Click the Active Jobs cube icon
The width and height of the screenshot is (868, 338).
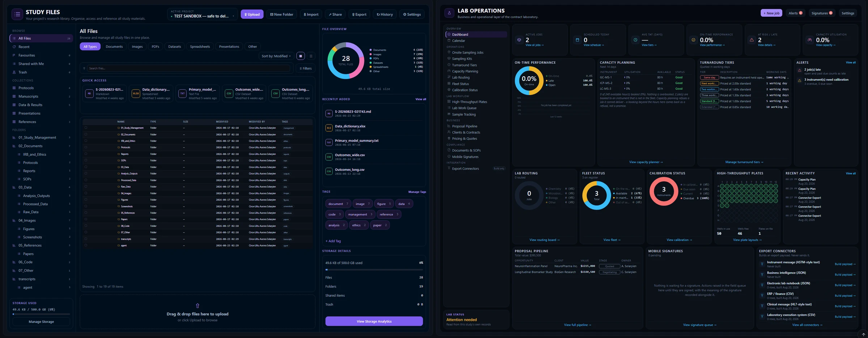click(519, 40)
